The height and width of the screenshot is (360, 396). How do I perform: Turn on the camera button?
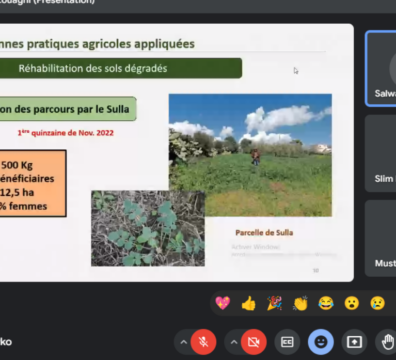click(254, 342)
